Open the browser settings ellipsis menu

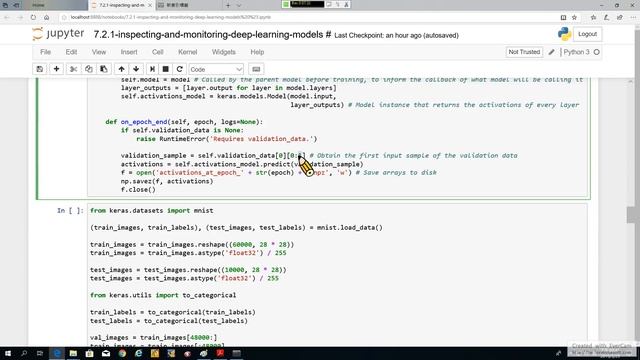[633, 17]
